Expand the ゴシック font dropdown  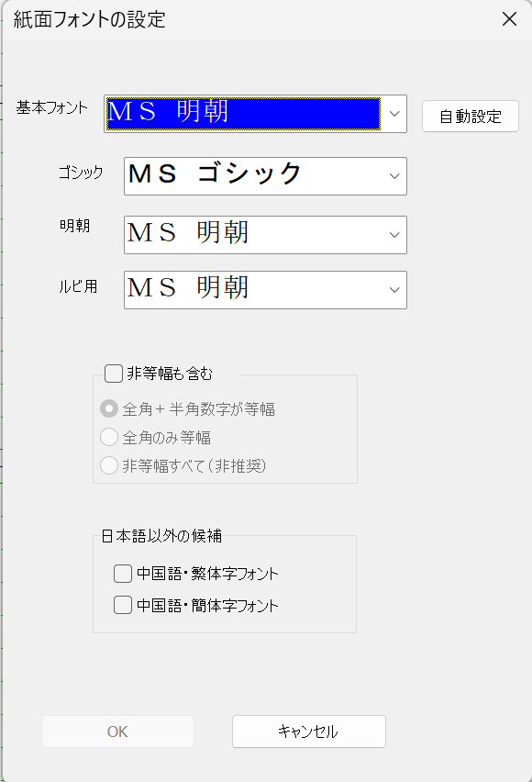[x=394, y=176]
